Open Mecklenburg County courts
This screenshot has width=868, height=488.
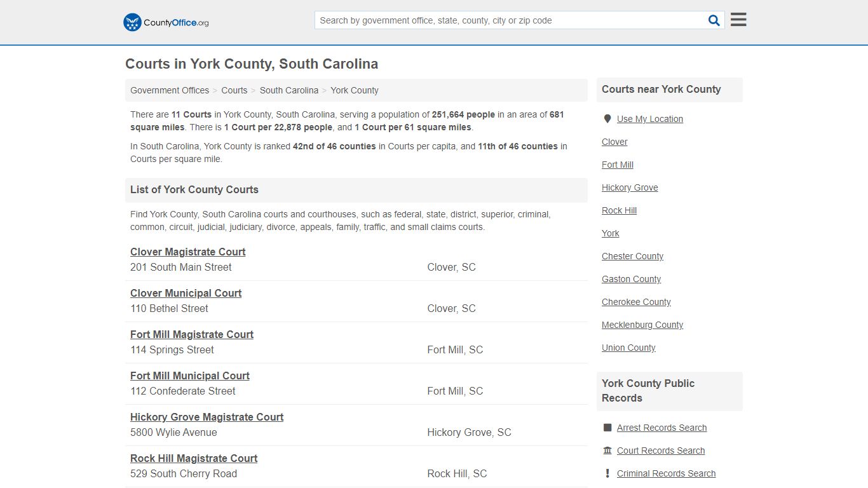(642, 325)
